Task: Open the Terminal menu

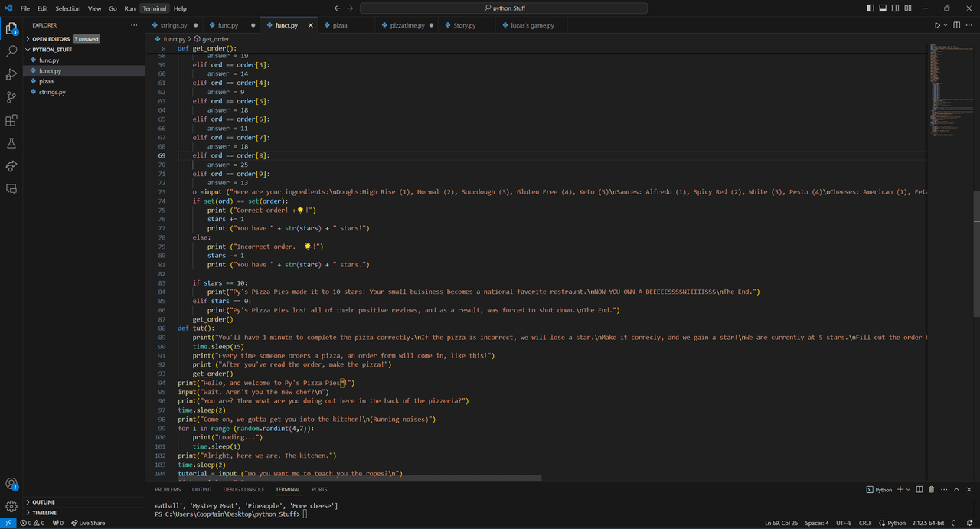Action: point(154,8)
